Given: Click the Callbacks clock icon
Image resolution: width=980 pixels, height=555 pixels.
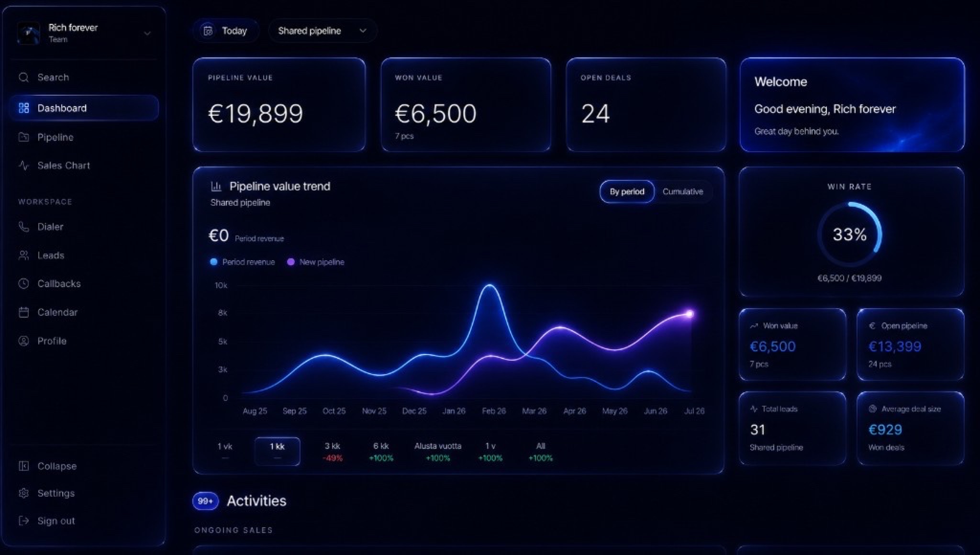Looking at the screenshot, I should pos(23,283).
